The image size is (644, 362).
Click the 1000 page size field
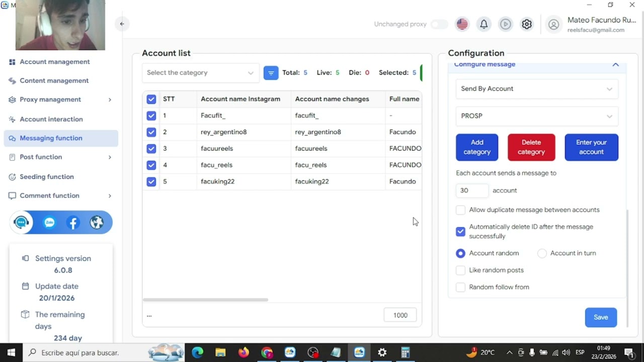(x=400, y=315)
